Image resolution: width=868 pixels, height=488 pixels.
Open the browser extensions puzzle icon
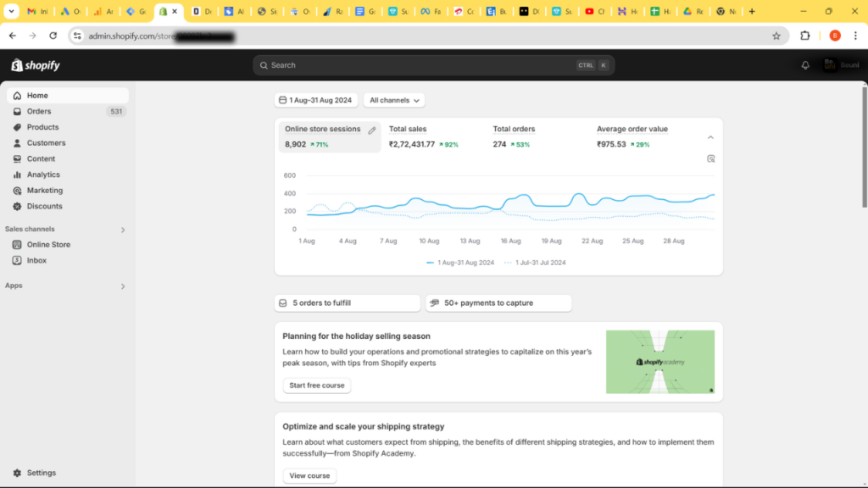click(805, 36)
